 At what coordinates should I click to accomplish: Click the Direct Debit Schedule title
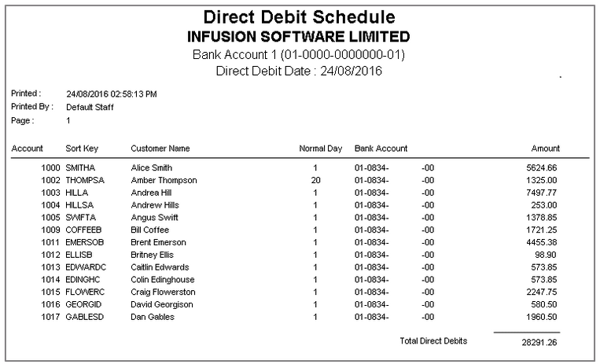click(300, 17)
